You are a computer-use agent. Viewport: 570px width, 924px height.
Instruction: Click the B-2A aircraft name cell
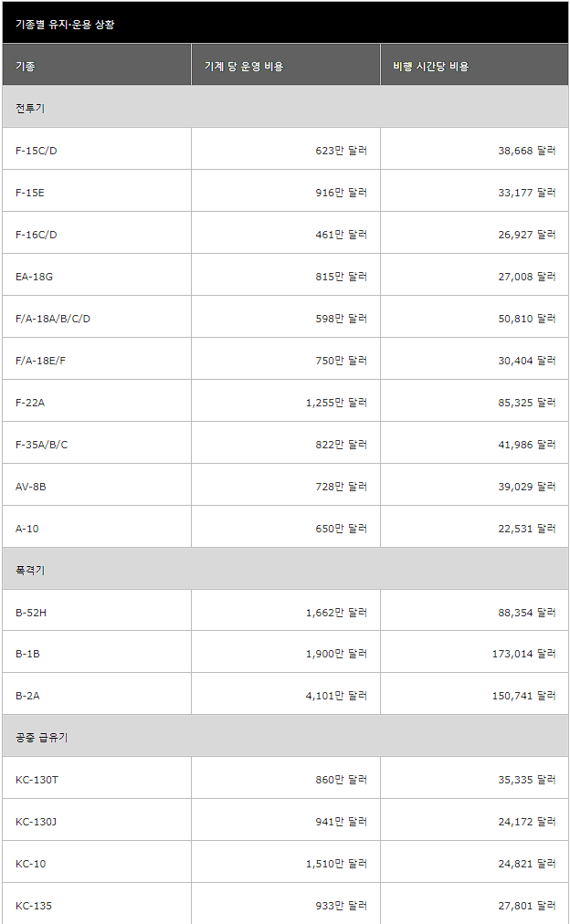(27, 695)
